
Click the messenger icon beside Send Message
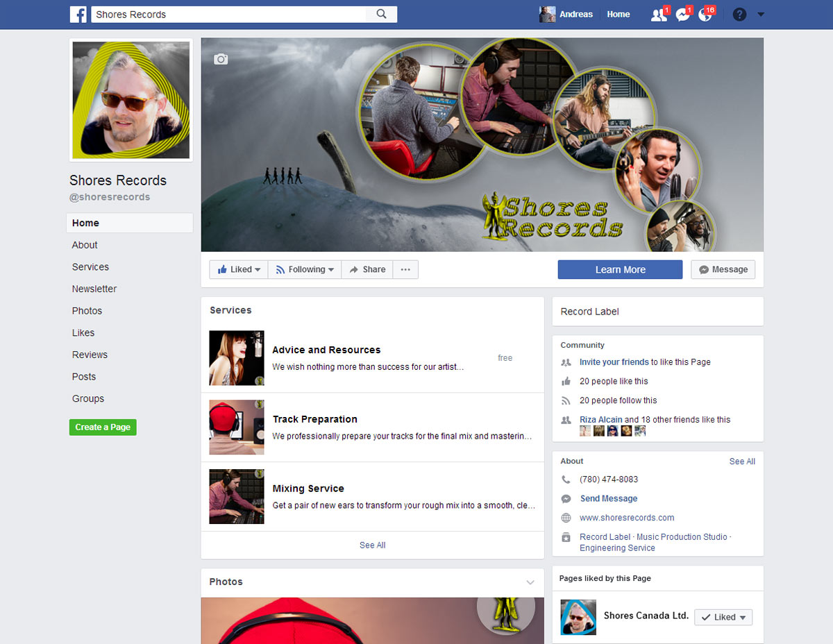coord(566,498)
